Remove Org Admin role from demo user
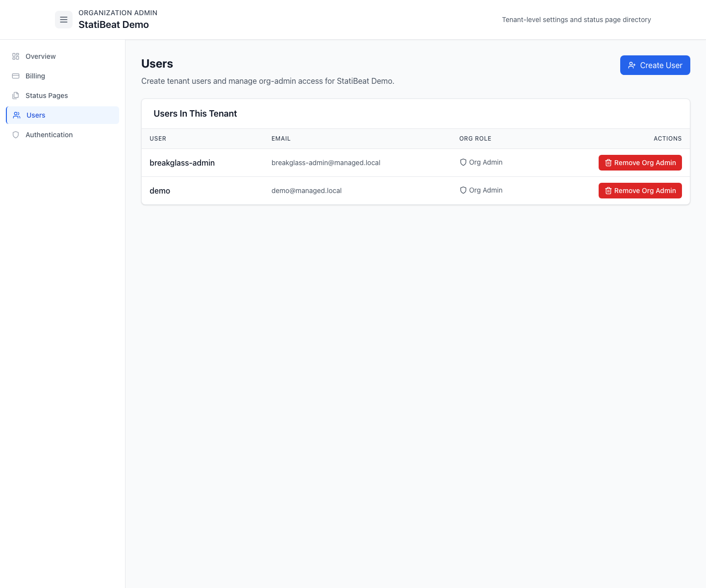Screen dimensions: 706x588 click(x=640, y=191)
